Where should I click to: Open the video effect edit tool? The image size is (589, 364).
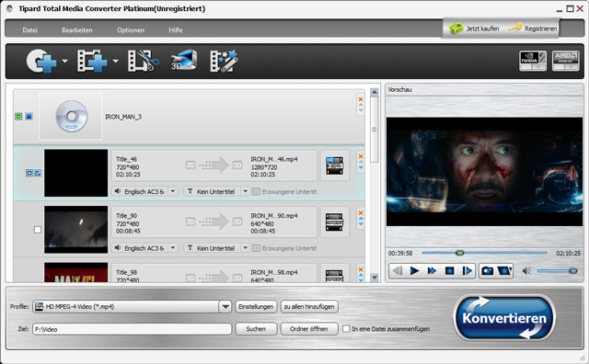coord(224,61)
